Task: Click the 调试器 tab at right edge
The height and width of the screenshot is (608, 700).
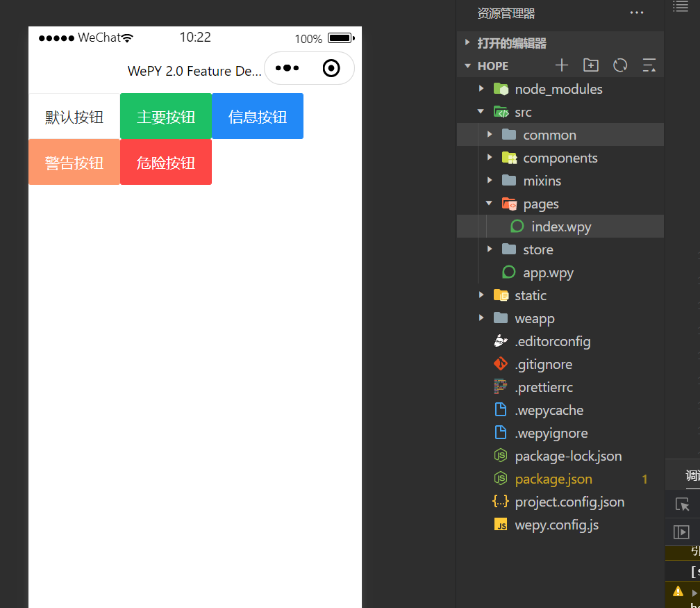Action: pos(693,475)
